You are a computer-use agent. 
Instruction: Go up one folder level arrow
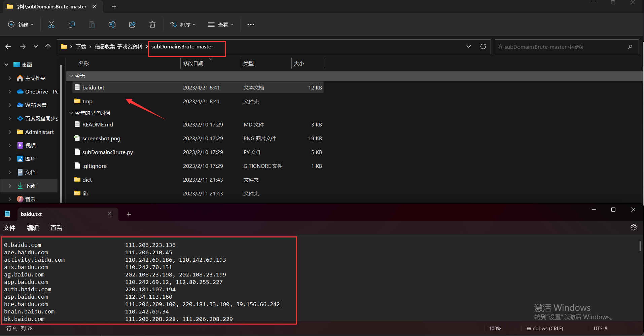click(x=48, y=47)
